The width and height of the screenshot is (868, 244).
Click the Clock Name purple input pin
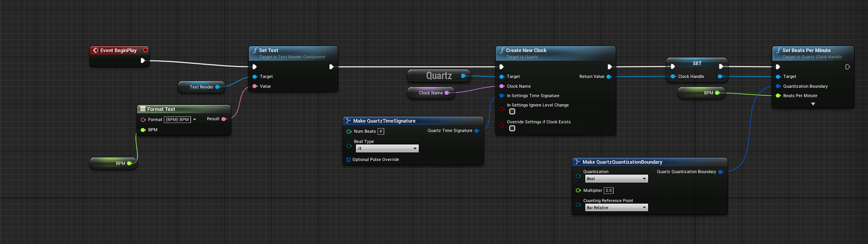click(502, 86)
